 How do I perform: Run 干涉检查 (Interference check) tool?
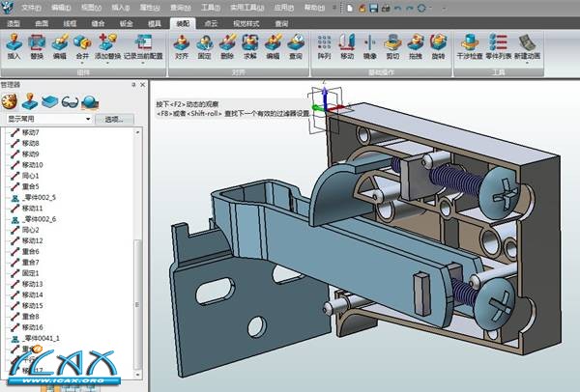point(470,43)
